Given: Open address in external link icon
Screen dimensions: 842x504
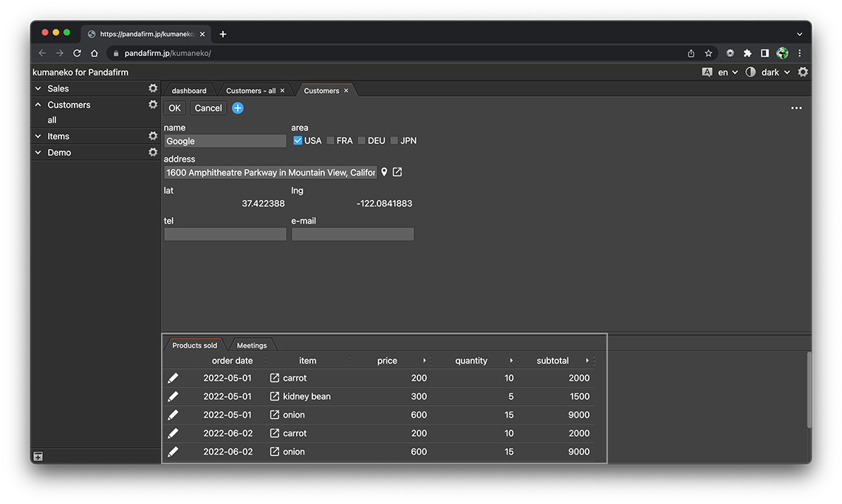Looking at the screenshot, I should pos(397,172).
